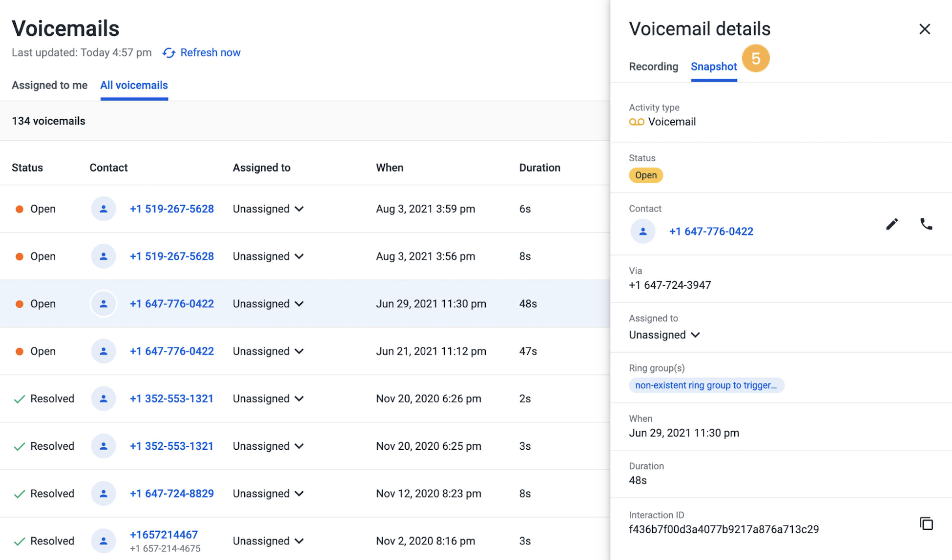Click the contact avatar in details panel
The width and height of the screenshot is (952, 560).
click(x=643, y=232)
